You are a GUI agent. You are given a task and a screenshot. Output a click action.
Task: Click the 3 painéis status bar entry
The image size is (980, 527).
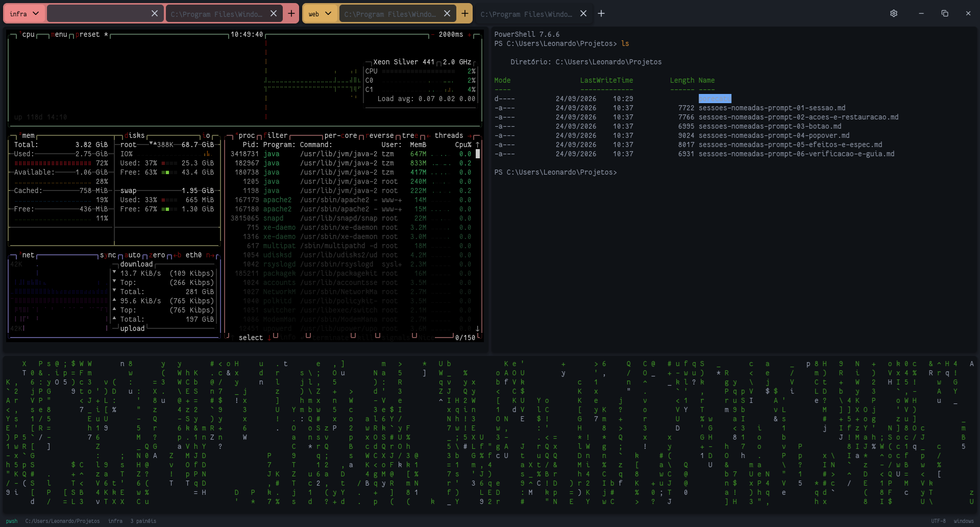143,521
